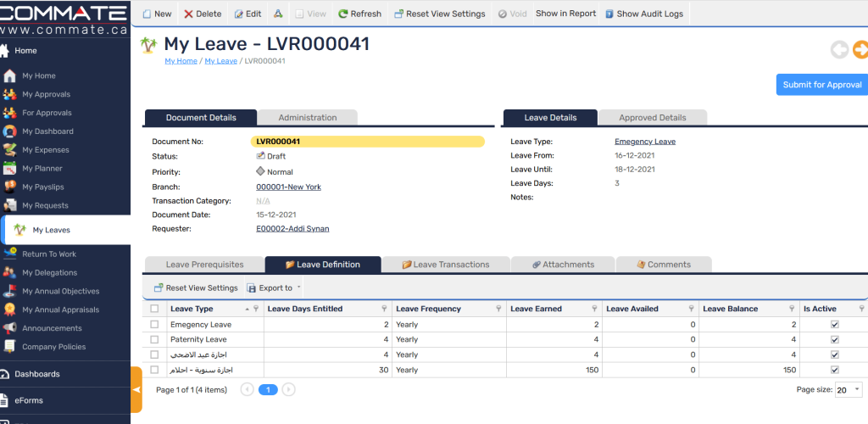Screen dimensions: 868x424
Task: Select the Emegency Leave row checkbox
Action: 154,325
